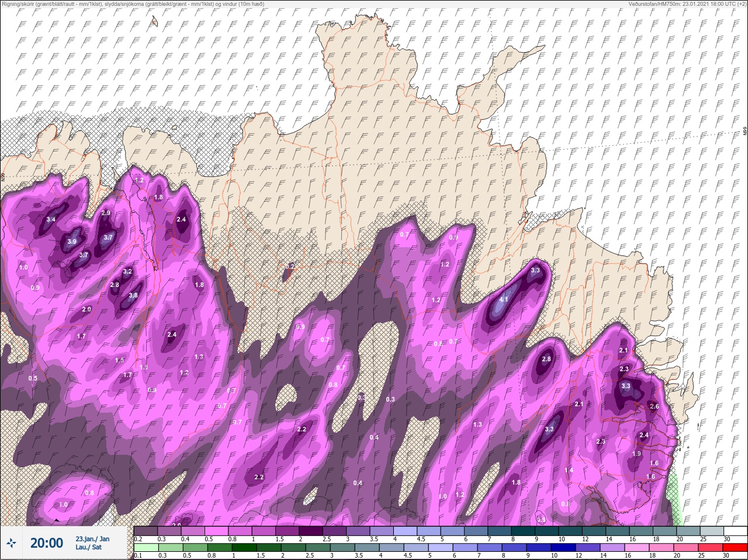Screen dimensions: 748x560
Task: Click the map value label 2.3
Action: pyautogui.click(x=624, y=369)
